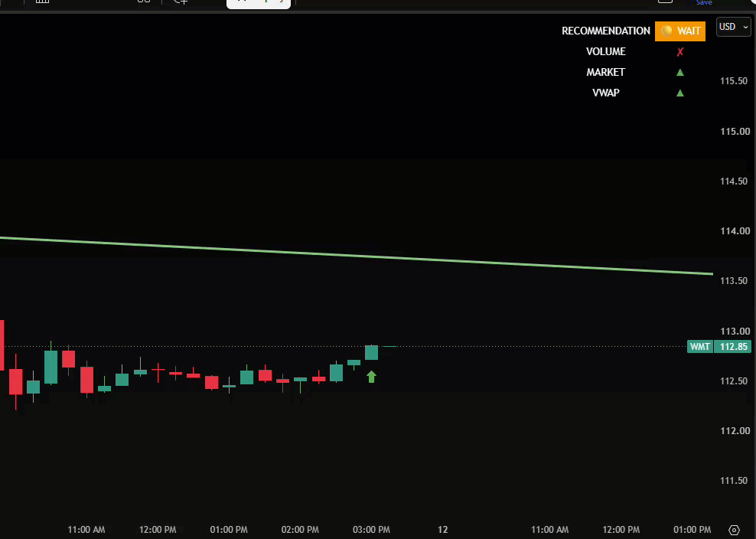Click the 113.50 price axis label
This screenshot has width=756, height=539.
(x=734, y=281)
